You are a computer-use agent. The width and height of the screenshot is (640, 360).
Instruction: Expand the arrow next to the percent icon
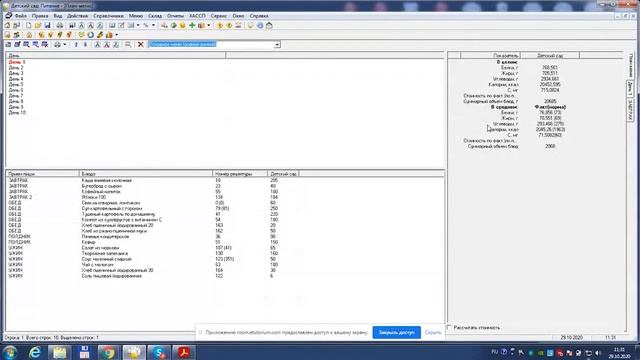pos(153,25)
